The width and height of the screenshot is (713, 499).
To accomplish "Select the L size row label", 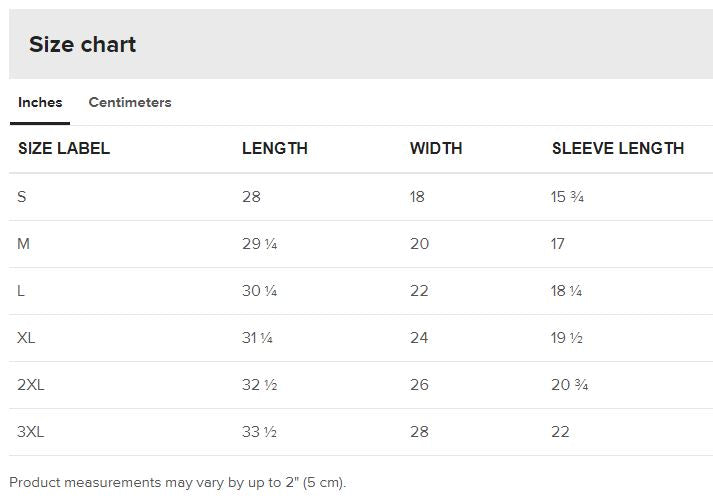I will (22, 290).
